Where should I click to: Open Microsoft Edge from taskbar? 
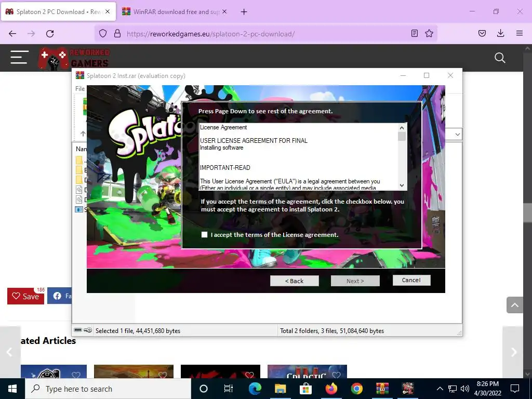coord(255,389)
